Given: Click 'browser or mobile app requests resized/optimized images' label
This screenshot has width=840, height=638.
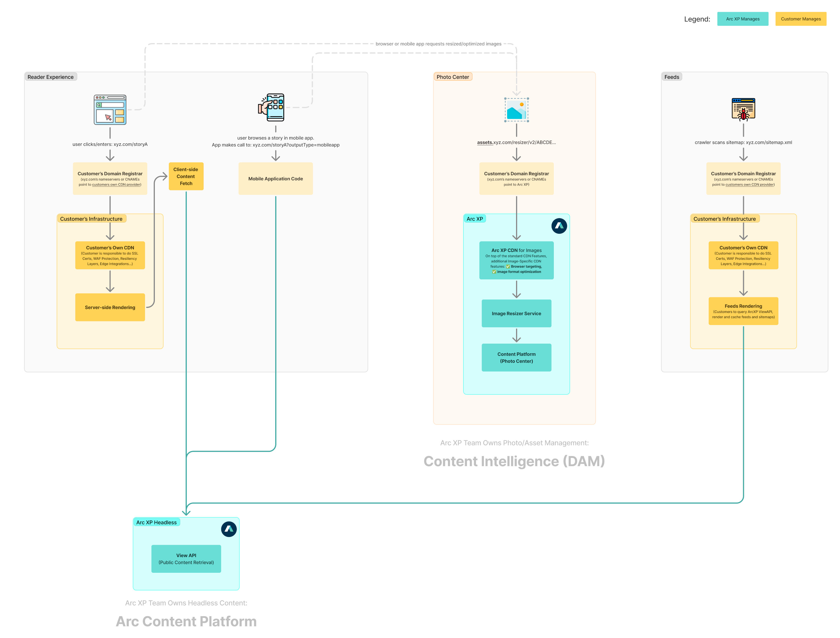Looking at the screenshot, I should point(438,44).
